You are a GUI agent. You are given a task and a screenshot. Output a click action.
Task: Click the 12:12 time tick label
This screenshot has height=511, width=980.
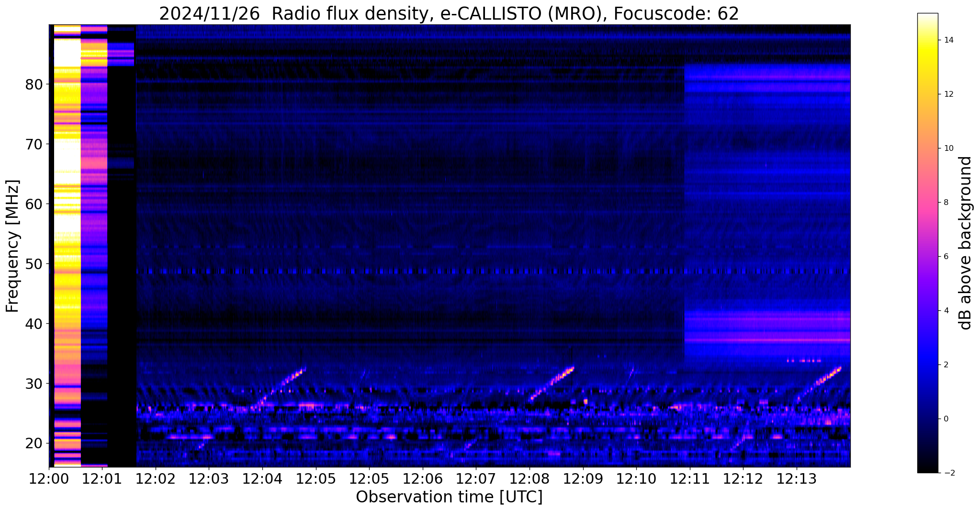pos(743,478)
